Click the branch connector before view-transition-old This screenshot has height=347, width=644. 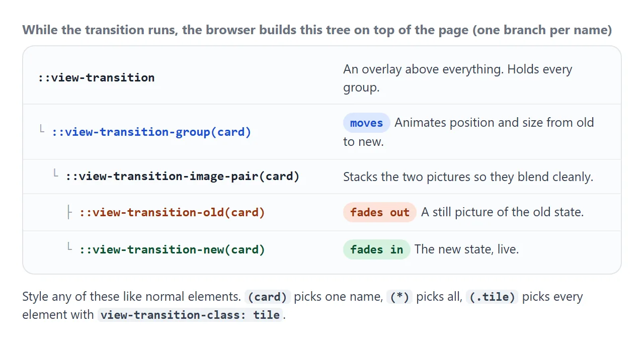pos(70,212)
